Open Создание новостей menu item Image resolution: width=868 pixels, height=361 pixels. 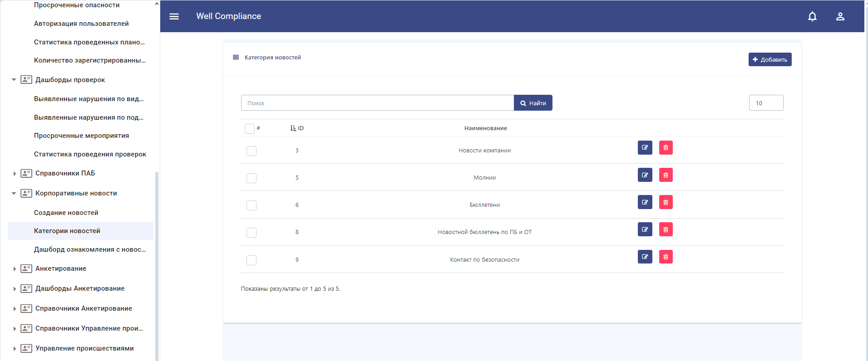pyautogui.click(x=66, y=213)
